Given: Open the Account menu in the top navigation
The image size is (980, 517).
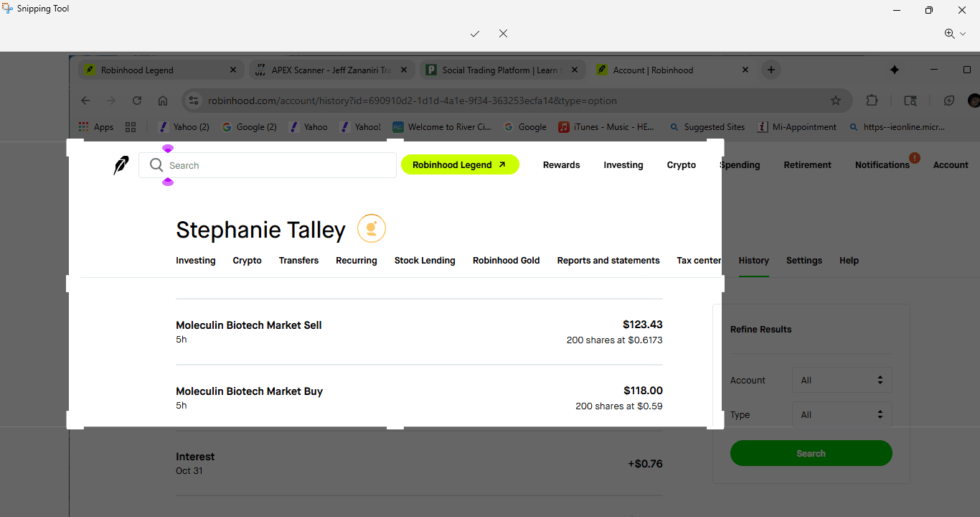Looking at the screenshot, I should click(x=951, y=165).
